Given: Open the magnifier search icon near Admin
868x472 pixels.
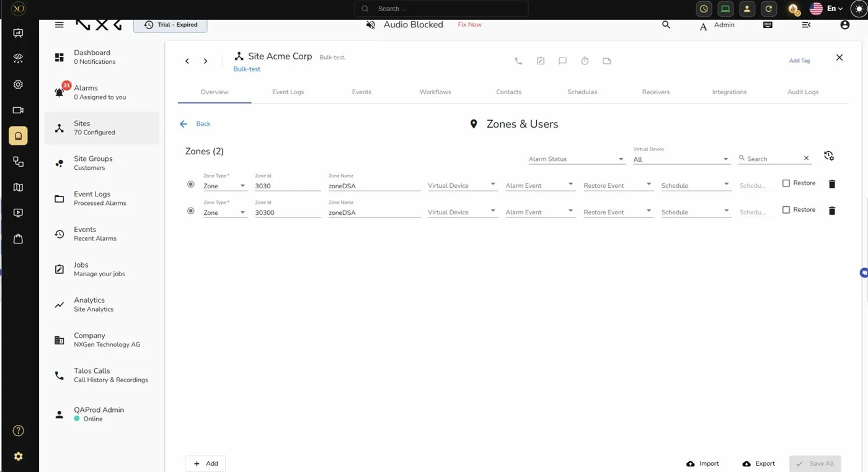Looking at the screenshot, I should [x=666, y=25].
